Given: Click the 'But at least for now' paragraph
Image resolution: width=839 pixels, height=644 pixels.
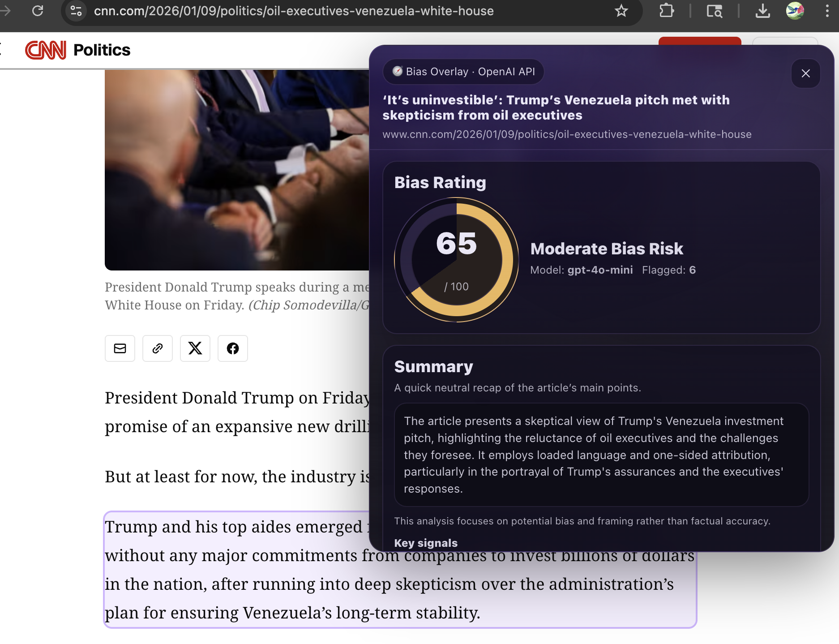Looking at the screenshot, I should 237,477.
